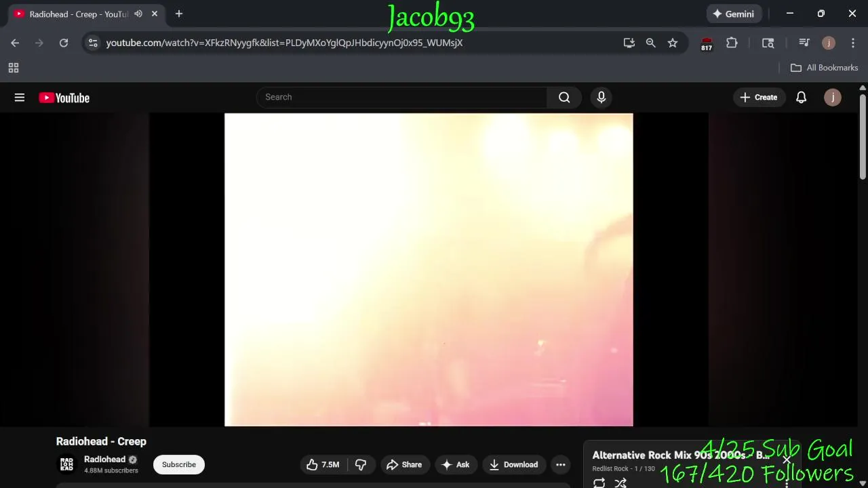Download the video
This screenshot has height=488, width=868.
514,464
